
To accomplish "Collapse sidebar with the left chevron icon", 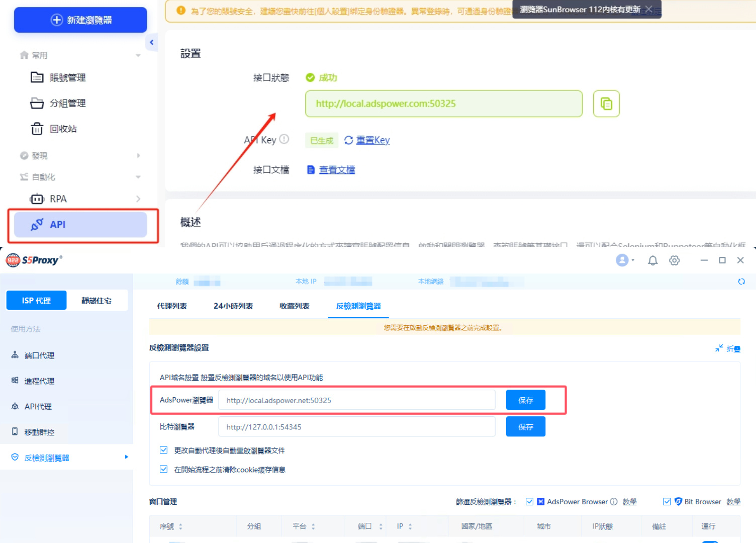I will coord(151,43).
